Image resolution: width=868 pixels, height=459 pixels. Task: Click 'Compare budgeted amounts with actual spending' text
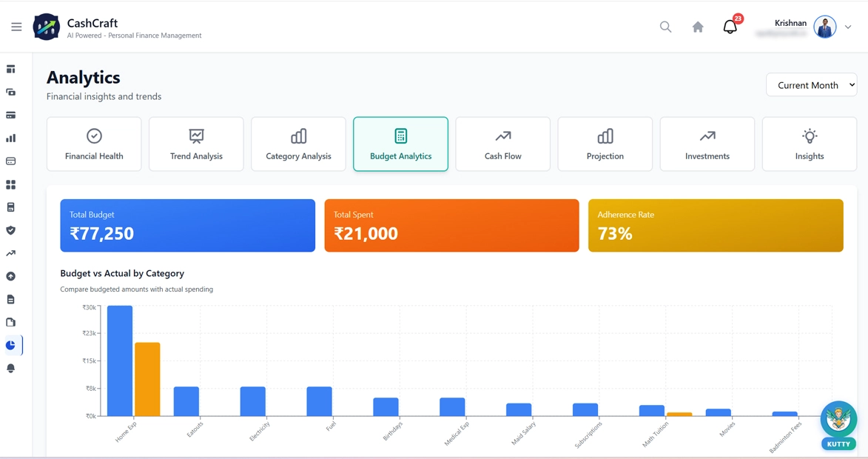pos(137,289)
